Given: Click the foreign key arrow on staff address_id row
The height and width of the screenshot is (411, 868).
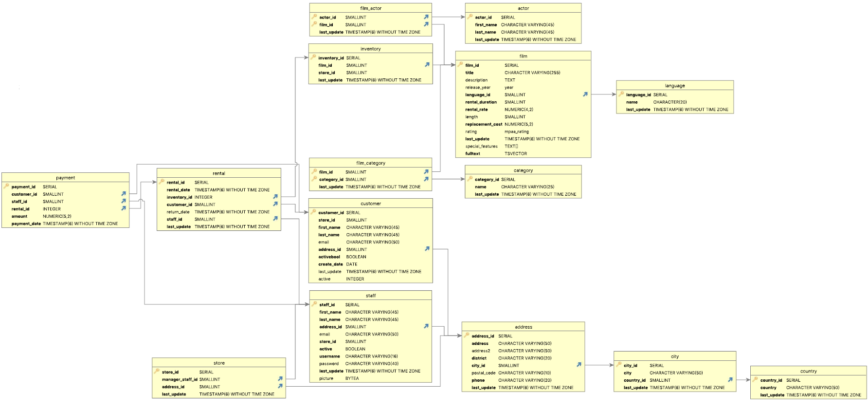Looking at the screenshot, I should pyautogui.click(x=426, y=326).
